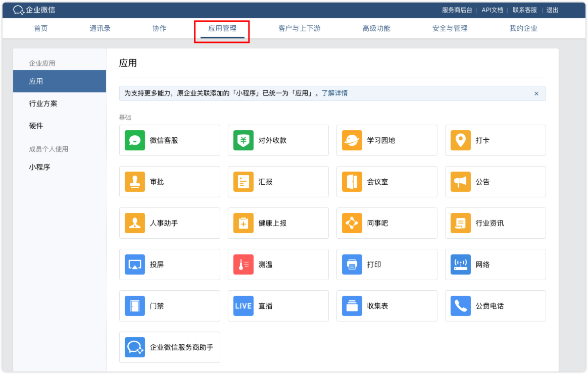This screenshot has height=374, width=588.
Task: Open the 打印 printer icon
Action: (x=352, y=264)
